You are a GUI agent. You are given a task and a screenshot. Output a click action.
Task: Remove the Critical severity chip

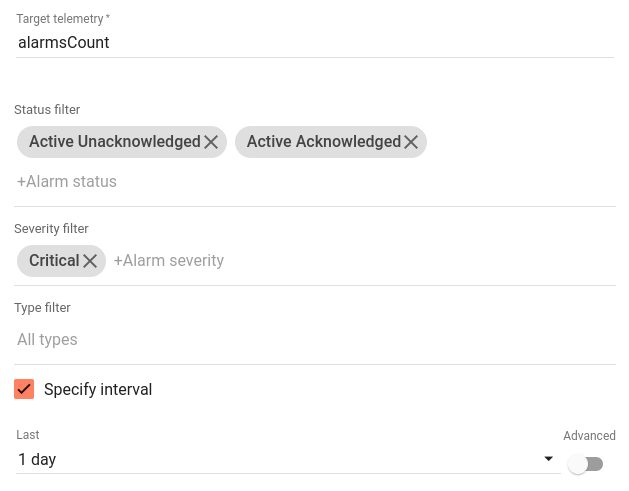(90, 261)
